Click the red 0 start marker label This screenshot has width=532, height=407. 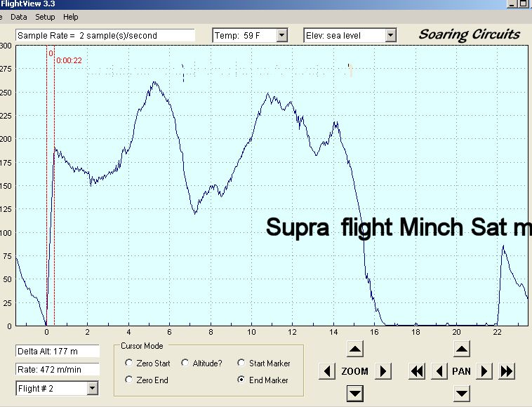pos(51,53)
